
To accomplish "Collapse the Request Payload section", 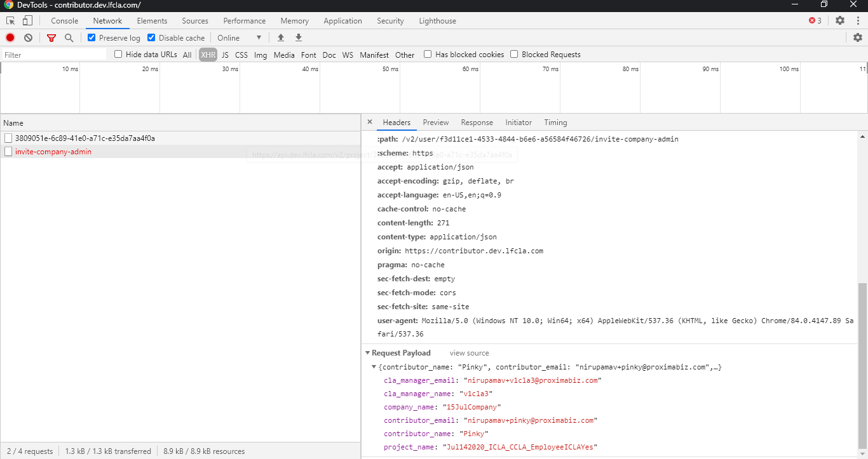I will pos(367,353).
